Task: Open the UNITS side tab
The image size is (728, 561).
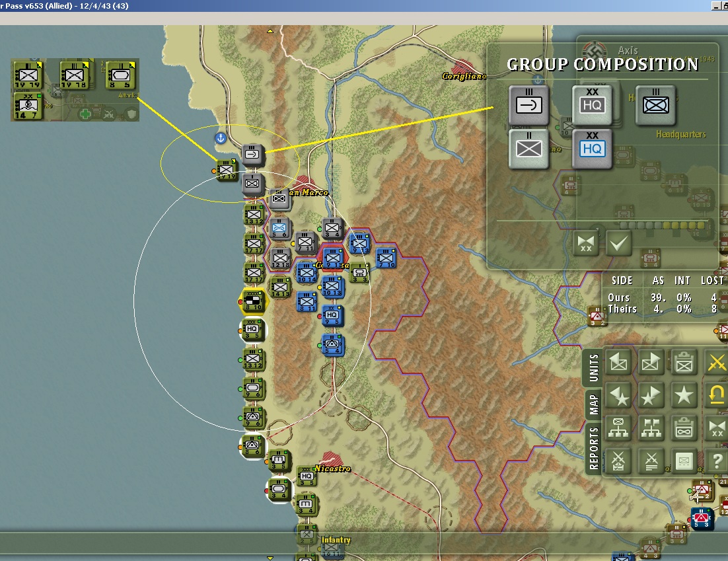Action: click(x=593, y=367)
